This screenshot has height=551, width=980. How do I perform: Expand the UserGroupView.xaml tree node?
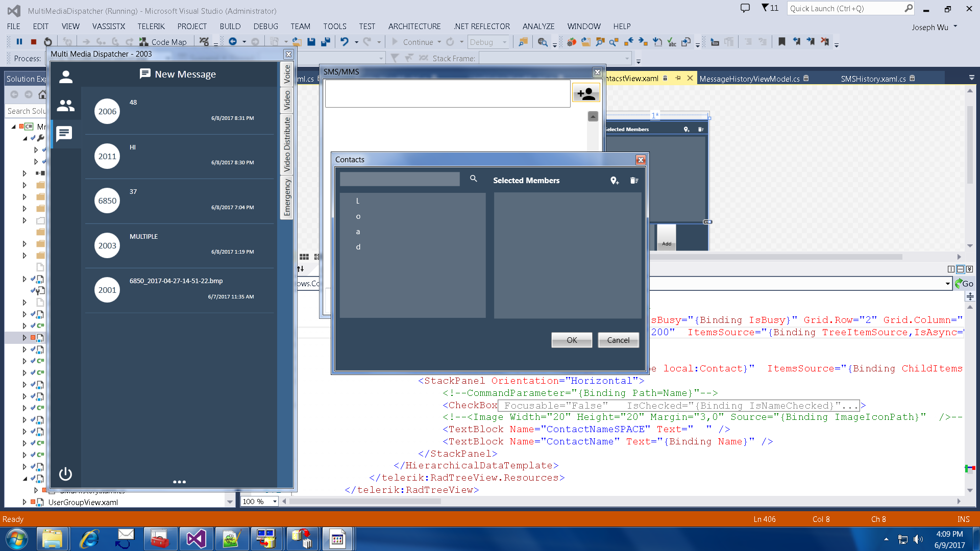[24, 502]
